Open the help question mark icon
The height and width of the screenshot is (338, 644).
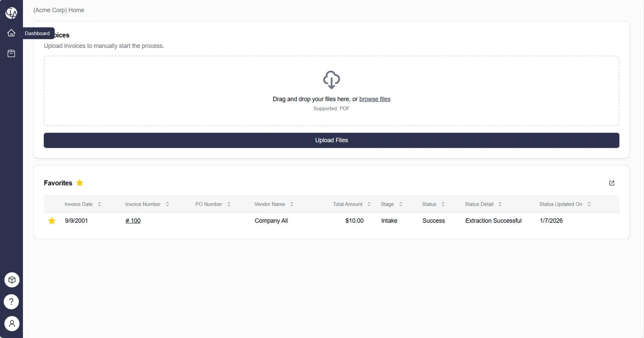tap(11, 302)
